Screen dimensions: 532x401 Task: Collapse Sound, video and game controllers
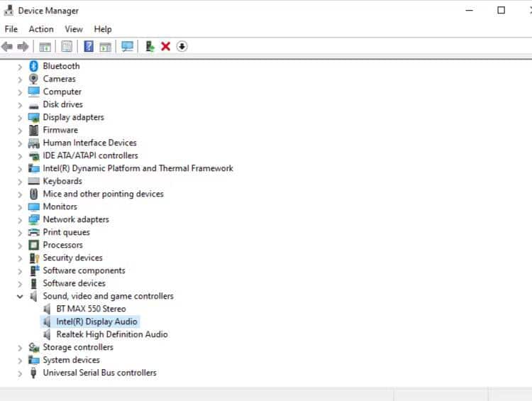point(20,297)
